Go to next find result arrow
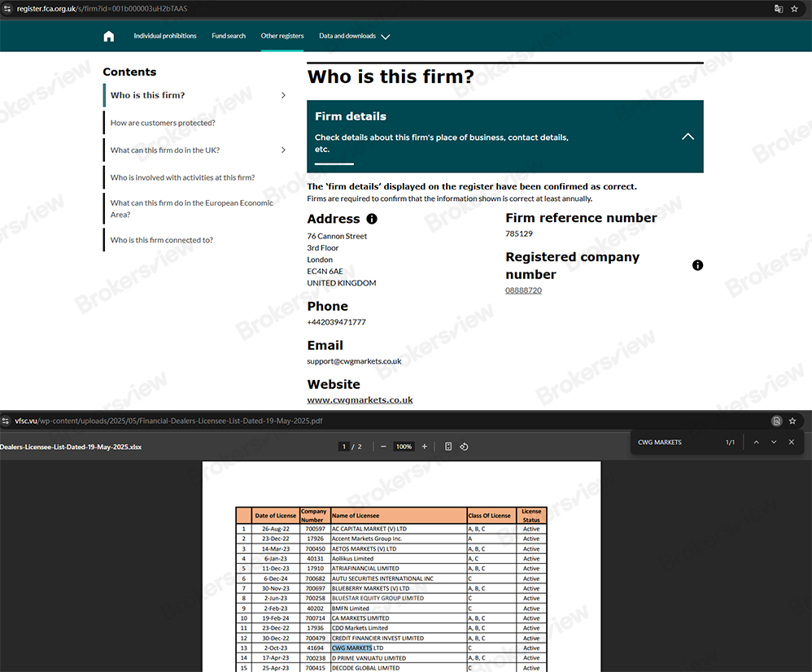812x672 pixels. (774, 442)
